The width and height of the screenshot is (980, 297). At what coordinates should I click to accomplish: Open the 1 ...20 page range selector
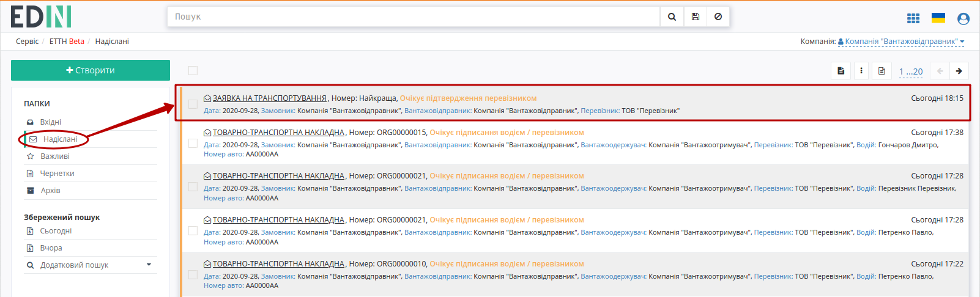911,71
